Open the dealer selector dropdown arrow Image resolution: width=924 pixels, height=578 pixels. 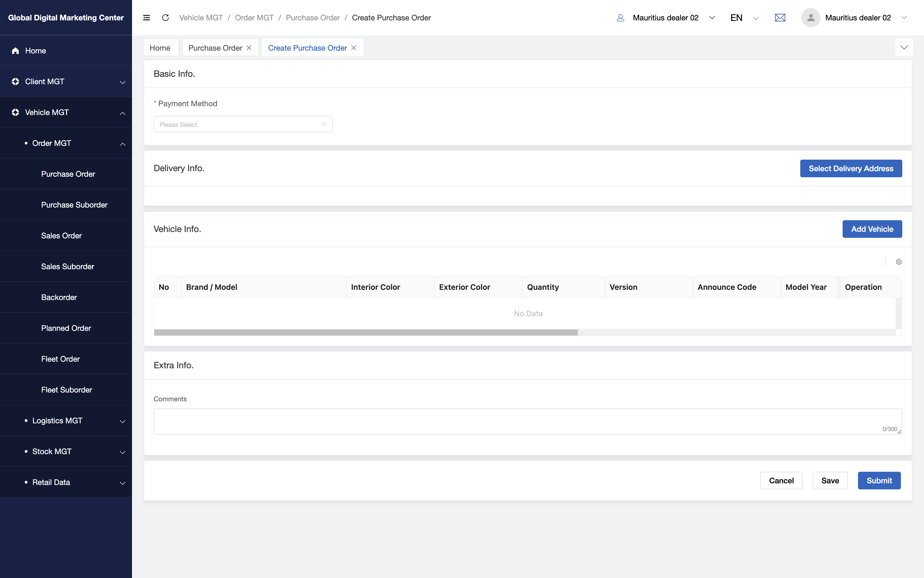tap(712, 18)
